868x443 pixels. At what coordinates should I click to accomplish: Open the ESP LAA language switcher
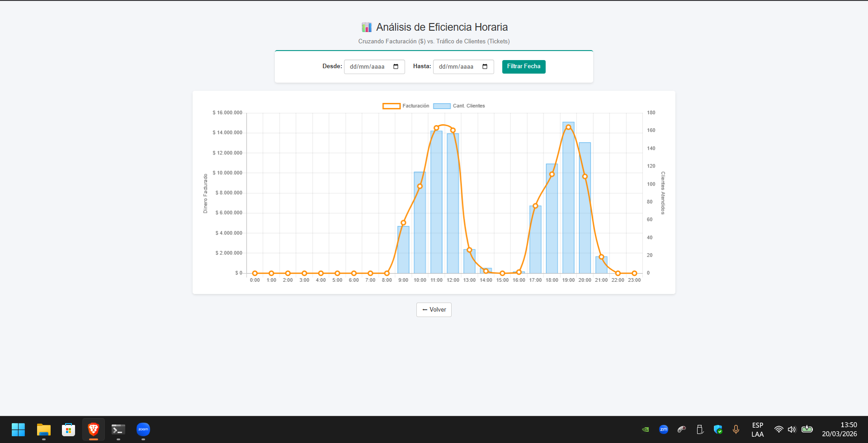point(758,430)
